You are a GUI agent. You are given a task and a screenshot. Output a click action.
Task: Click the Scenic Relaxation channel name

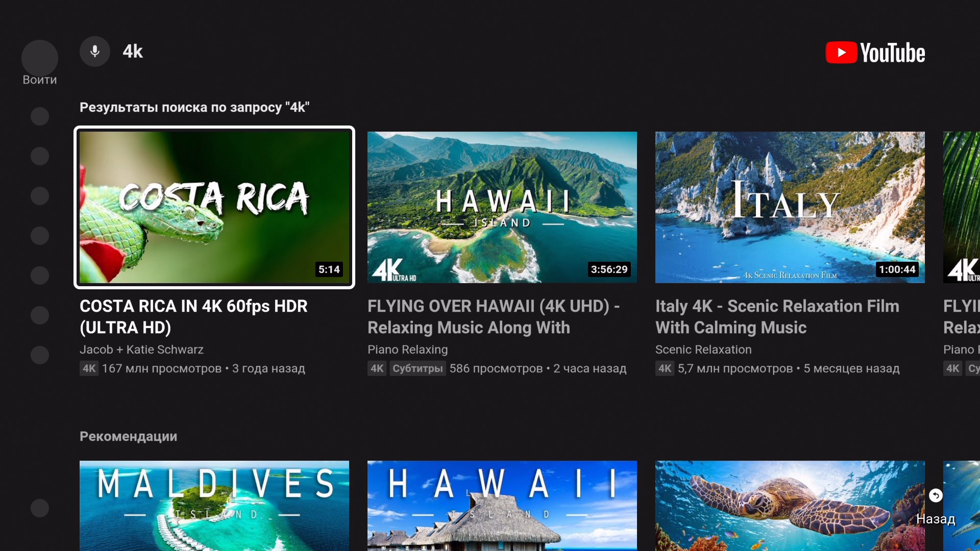pos(703,349)
